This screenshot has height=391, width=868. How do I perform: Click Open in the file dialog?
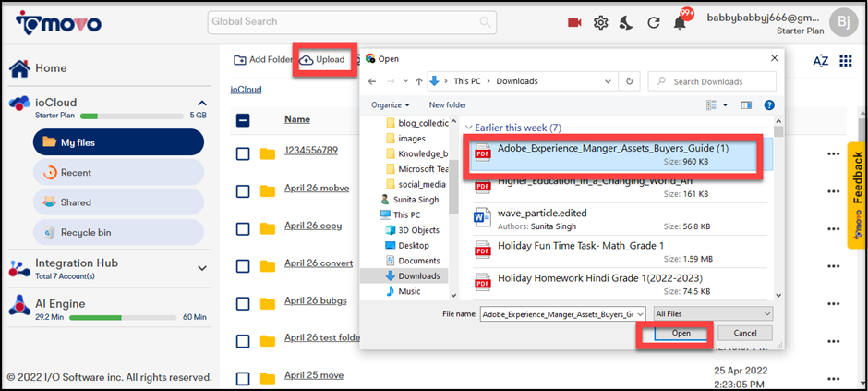(681, 333)
